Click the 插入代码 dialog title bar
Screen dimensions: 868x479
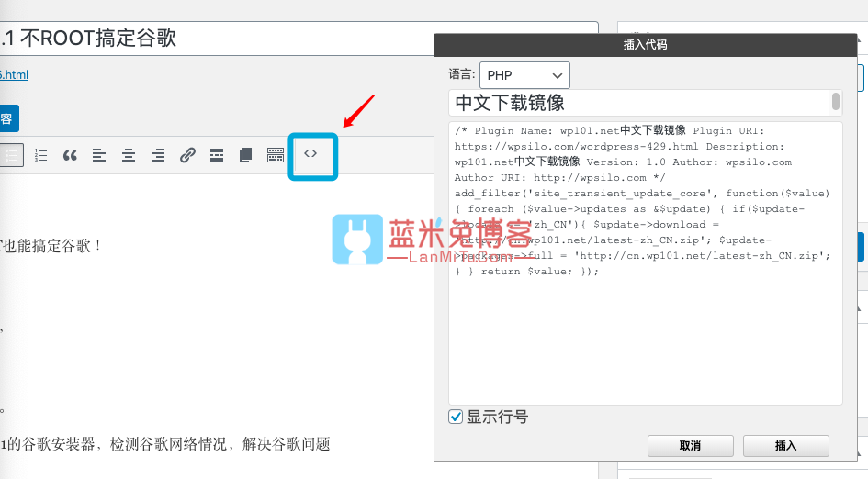(x=646, y=45)
